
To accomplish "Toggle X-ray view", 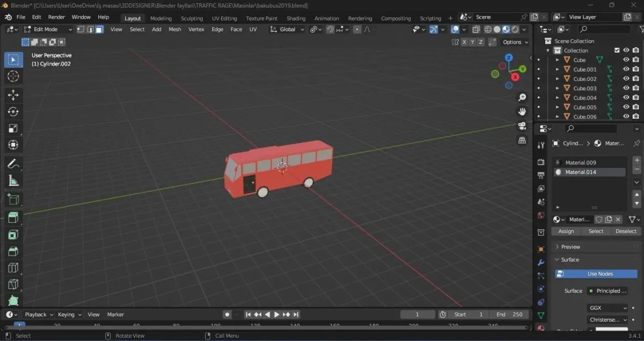I will 475,29.
